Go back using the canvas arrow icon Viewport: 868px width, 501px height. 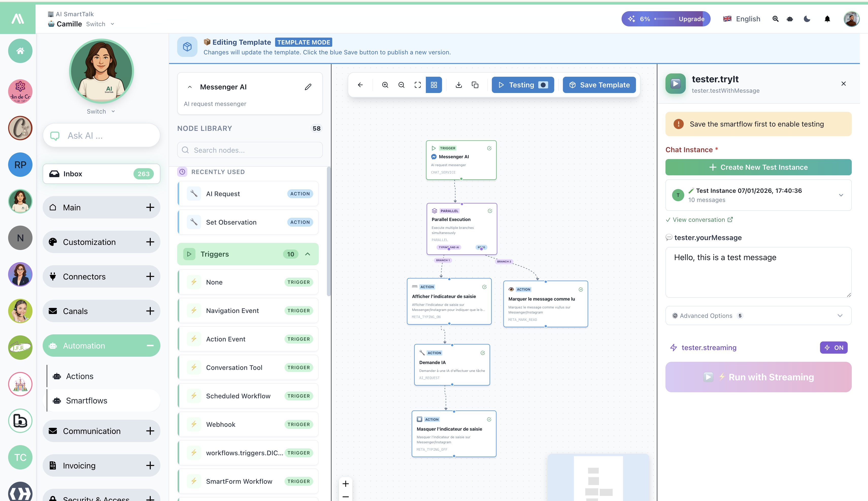pyautogui.click(x=360, y=85)
